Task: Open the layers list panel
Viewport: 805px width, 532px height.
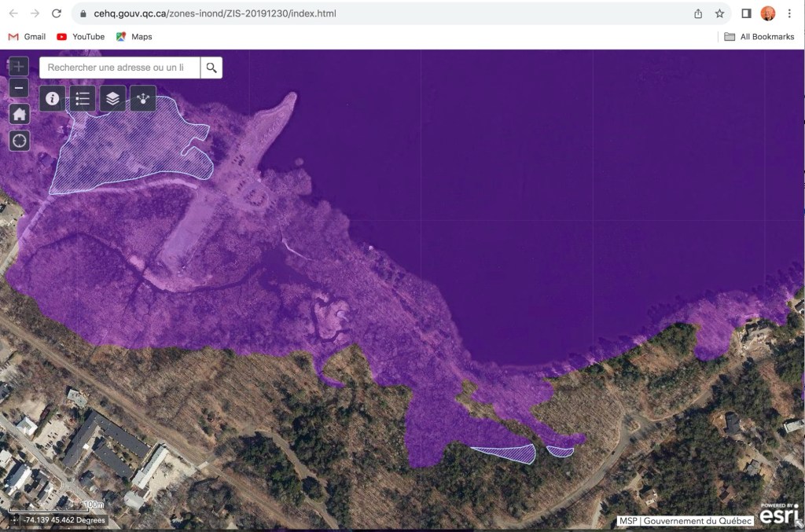Action: [x=112, y=98]
